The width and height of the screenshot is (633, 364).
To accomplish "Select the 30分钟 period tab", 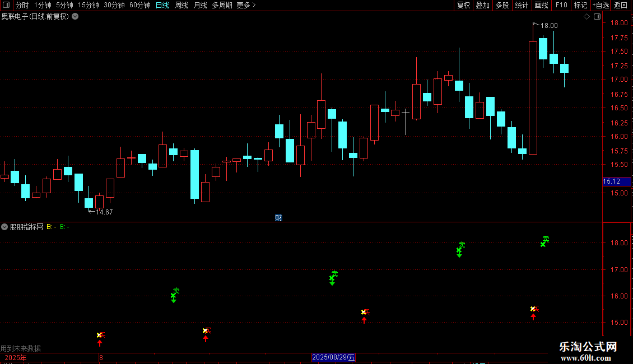I will point(114,5).
